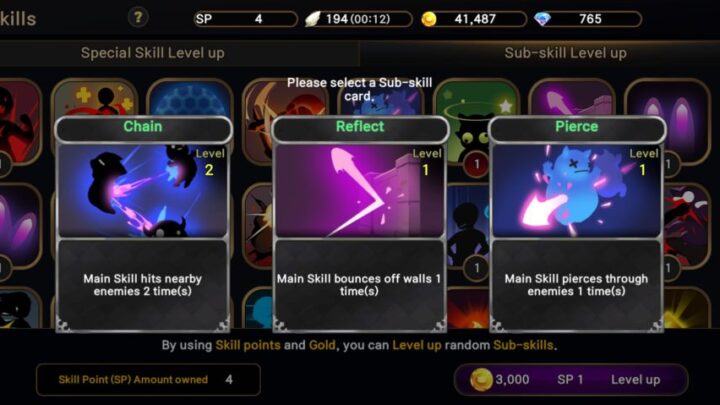The width and height of the screenshot is (720, 405).
Task: Click the SP counter showing 4
Action: coord(246,19)
